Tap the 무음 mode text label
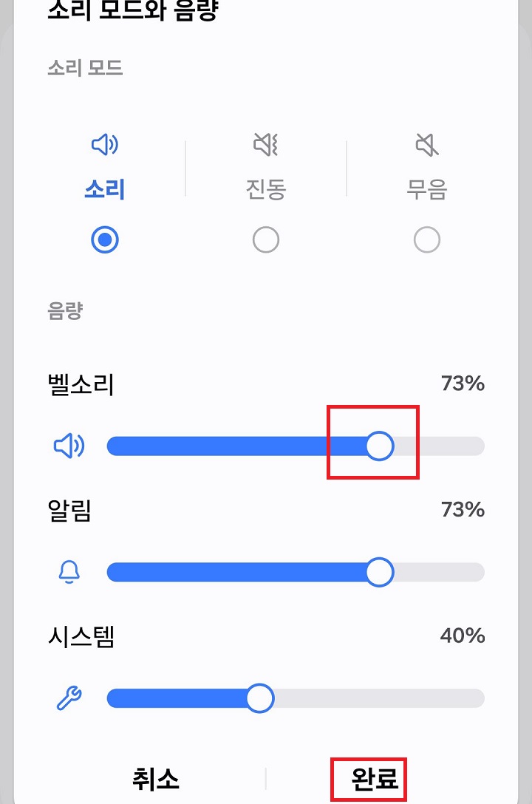The image size is (532, 804). point(427,190)
